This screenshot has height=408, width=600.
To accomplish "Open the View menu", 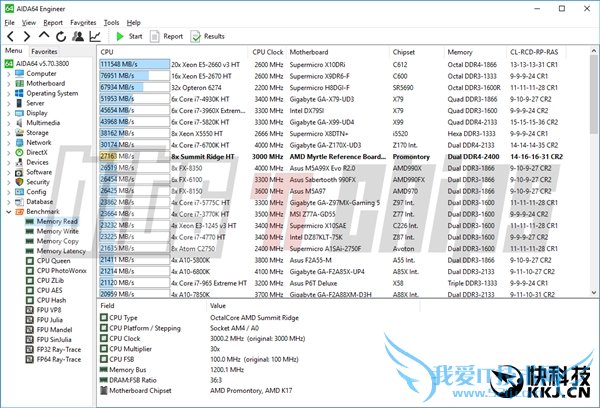I will 29,23.
